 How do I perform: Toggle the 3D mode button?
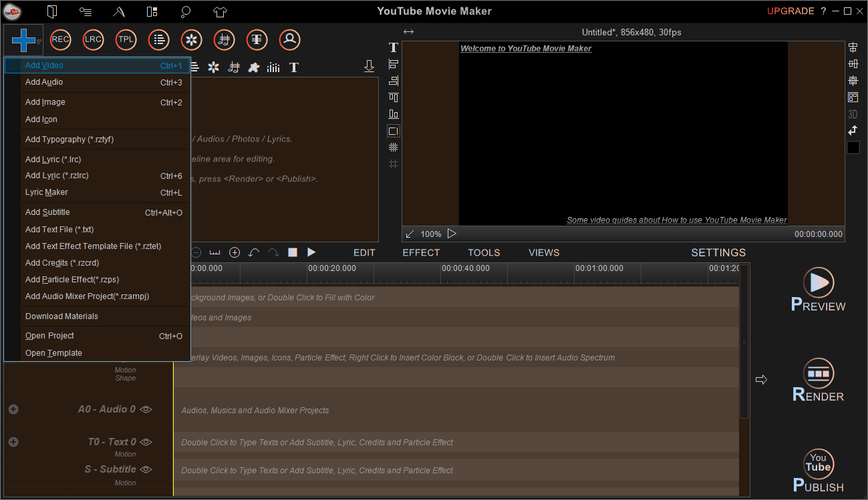[853, 114]
